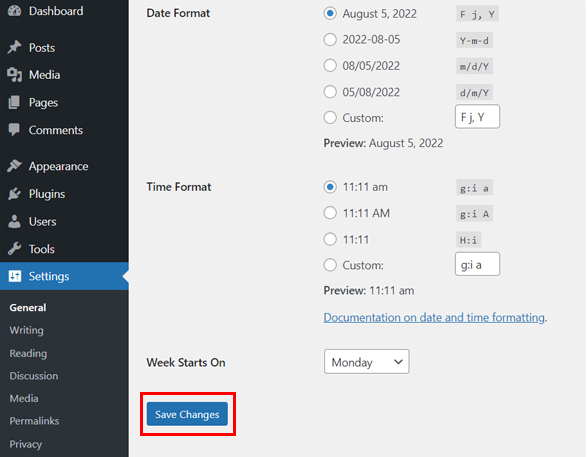Select the 2022-08-05 date format
The width and height of the screenshot is (587, 457).
[x=330, y=40]
